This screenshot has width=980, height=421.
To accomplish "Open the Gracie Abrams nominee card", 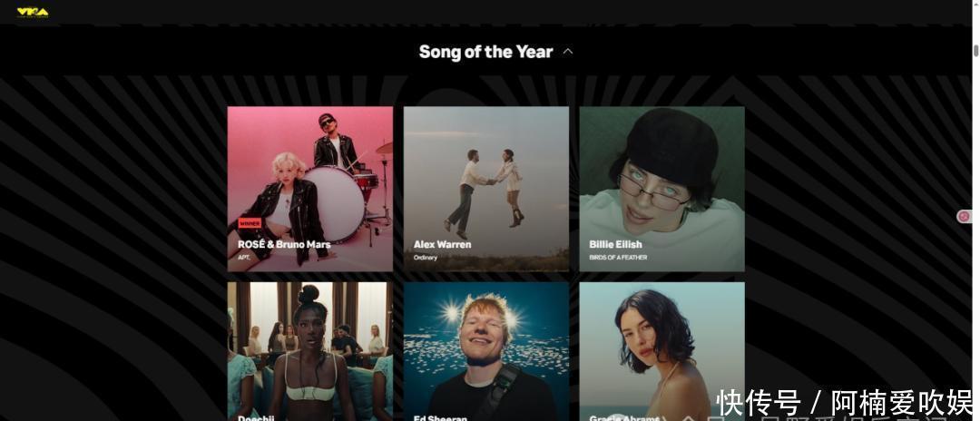I will pyautogui.click(x=661, y=352).
